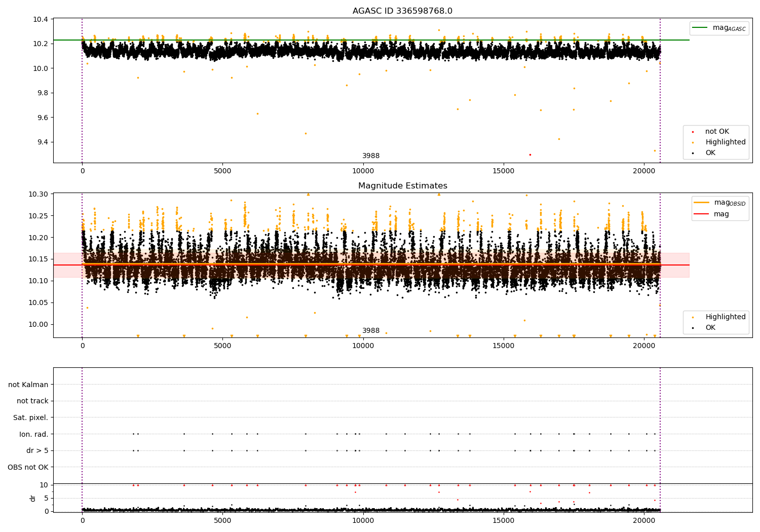This screenshot has width=760, height=532.
Task: Click the orange Highlighted marker in top plot legend
Action: tap(693, 142)
